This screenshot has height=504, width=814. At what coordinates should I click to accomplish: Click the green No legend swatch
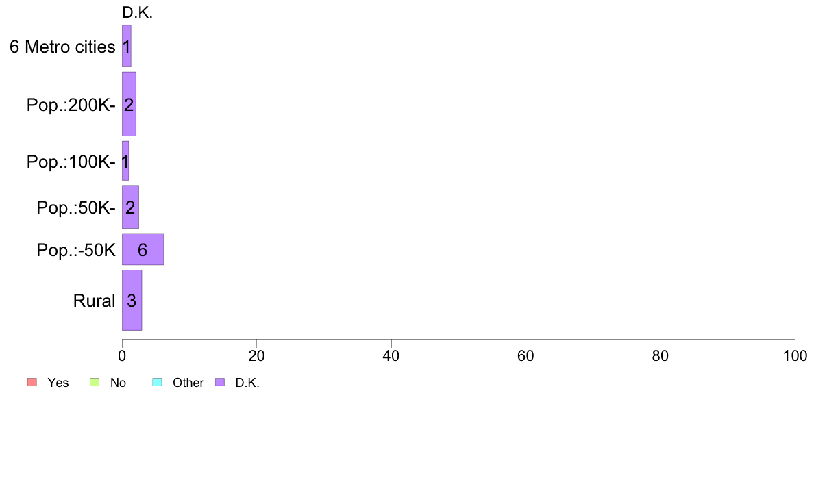95,383
